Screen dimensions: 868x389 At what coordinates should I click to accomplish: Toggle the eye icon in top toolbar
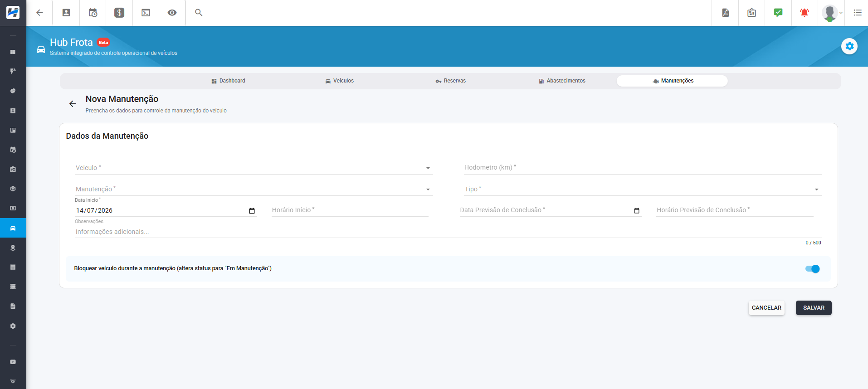pos(172,13)
